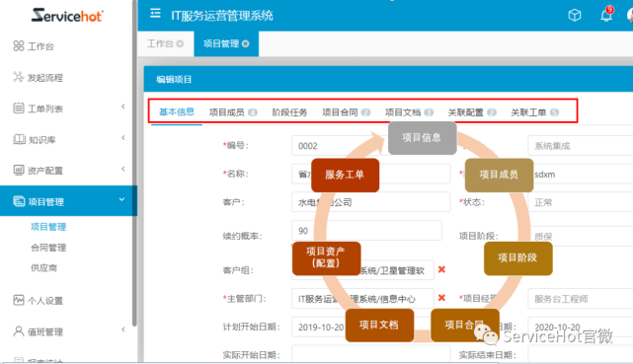Click the hamburger menu collapse icon
The width and height of the screenshot is (633, 364).
tap(155, 14)
